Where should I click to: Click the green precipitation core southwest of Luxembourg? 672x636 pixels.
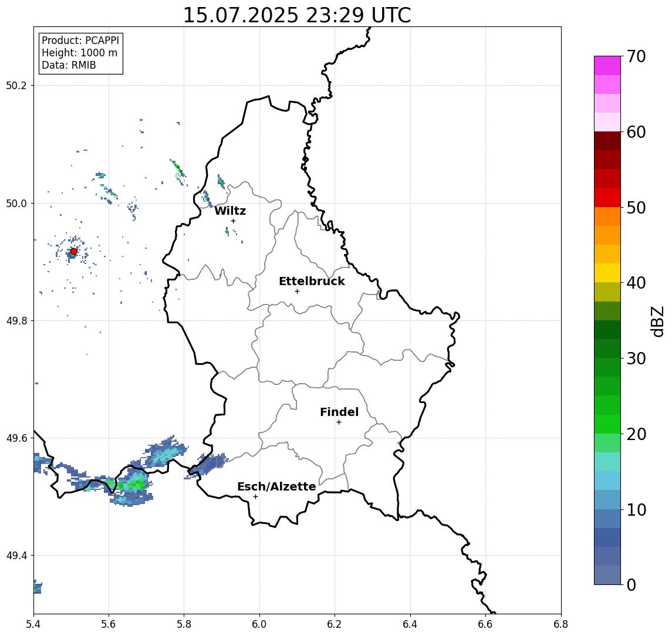point(136,484)
